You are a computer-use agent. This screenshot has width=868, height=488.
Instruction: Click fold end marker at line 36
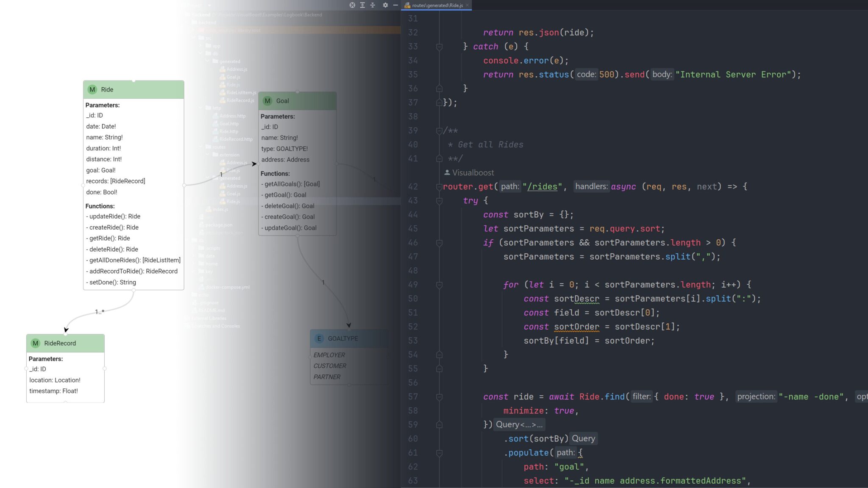pos(439,89)
